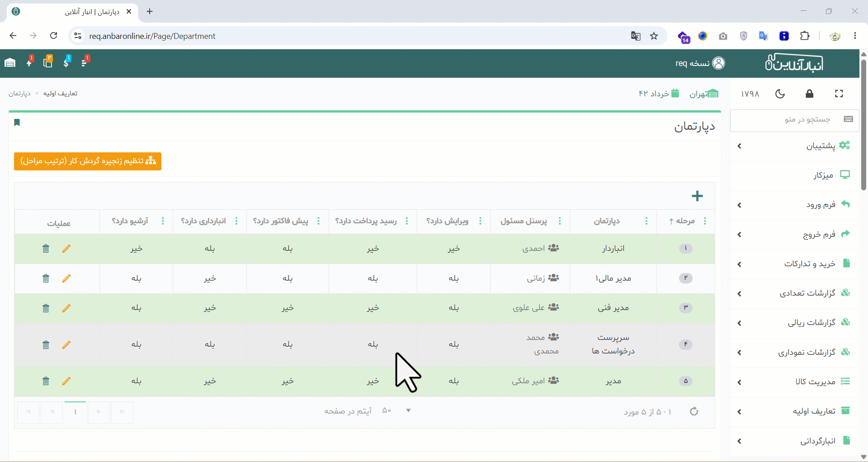This screenshot has height=462, width=868.
Task: Click the browser address bar URL
Action: pos(152,36)
